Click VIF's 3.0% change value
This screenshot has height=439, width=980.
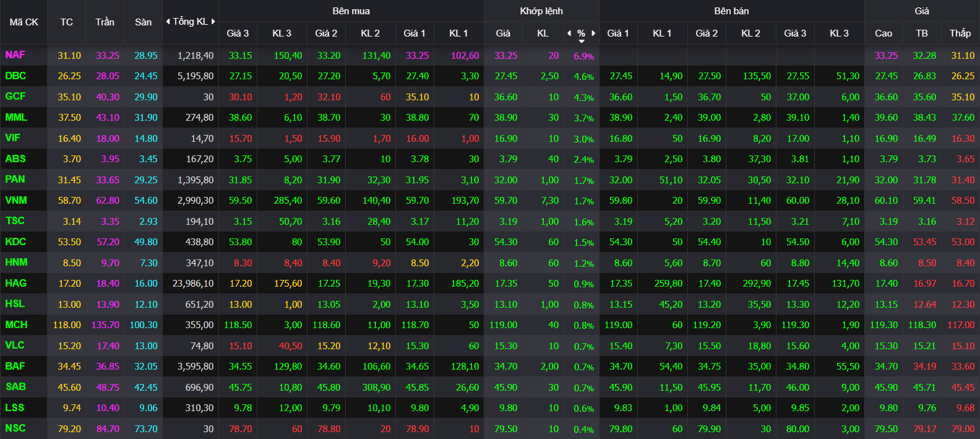point(583,139)
